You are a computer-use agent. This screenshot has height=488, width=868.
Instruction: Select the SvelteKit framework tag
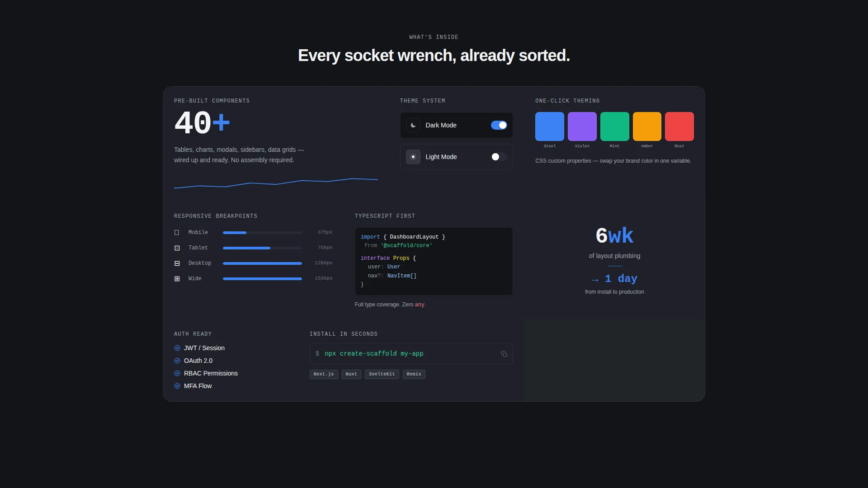[382, 374]
